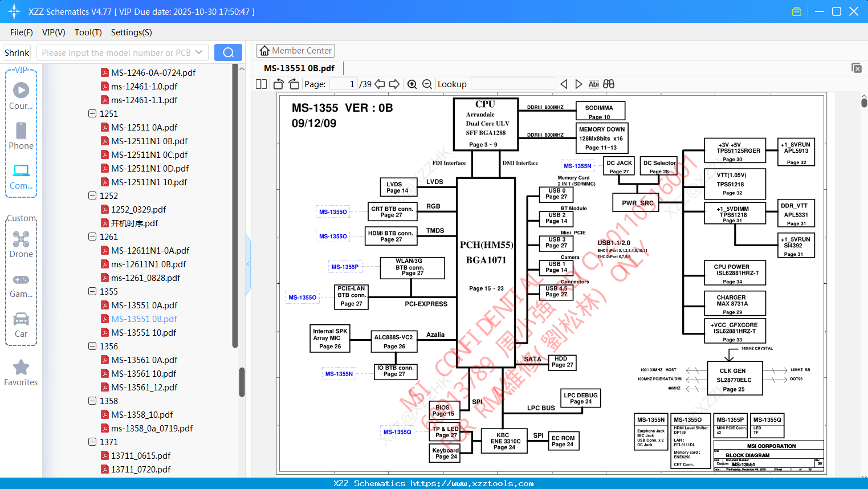Screen dimensions: 868x489
Task: Find previous lookup result
Action: [x=564, y=84]
